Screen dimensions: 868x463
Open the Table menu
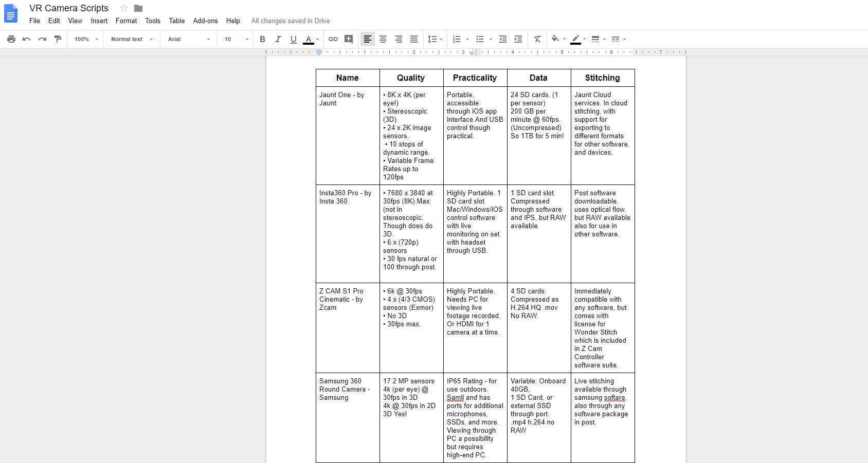[177, 21]
